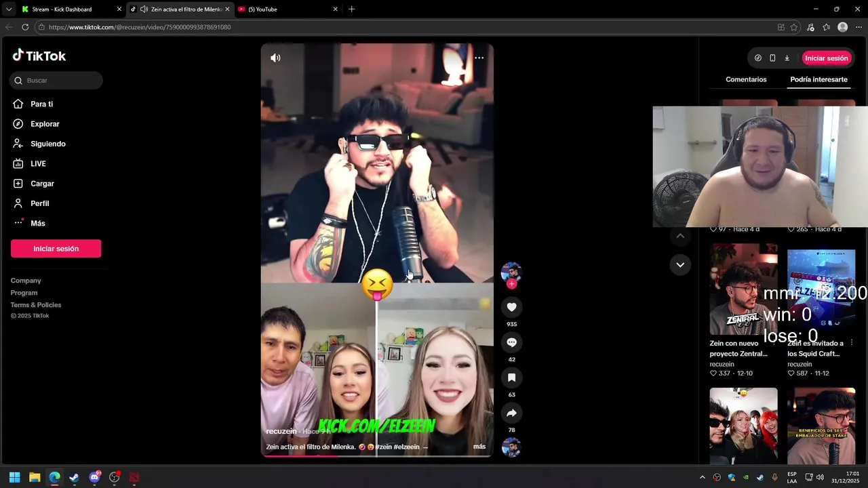Open the video options three-dot menu
This screenshot has height=488, width=868.
(479, 58)
